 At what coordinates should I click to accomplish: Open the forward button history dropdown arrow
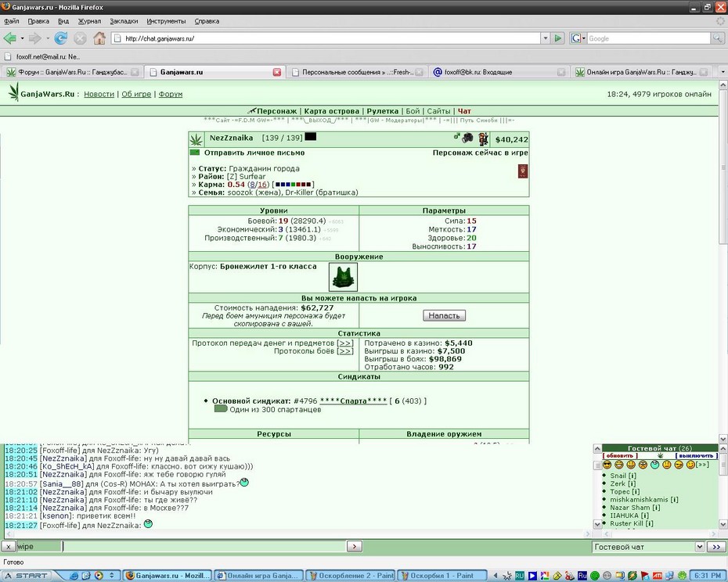pyautogui.click(x=47, y=38)
